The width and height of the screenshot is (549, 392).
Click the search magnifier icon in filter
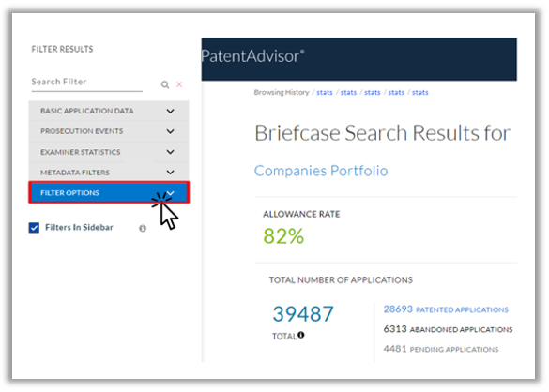[x=165, y=84]
